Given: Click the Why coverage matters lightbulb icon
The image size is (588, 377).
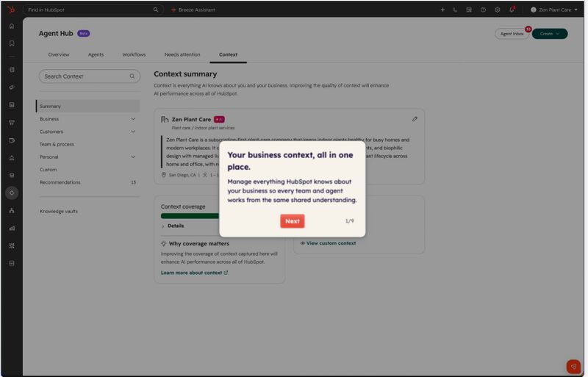Looking at the screenshot, I should (164, 244).
